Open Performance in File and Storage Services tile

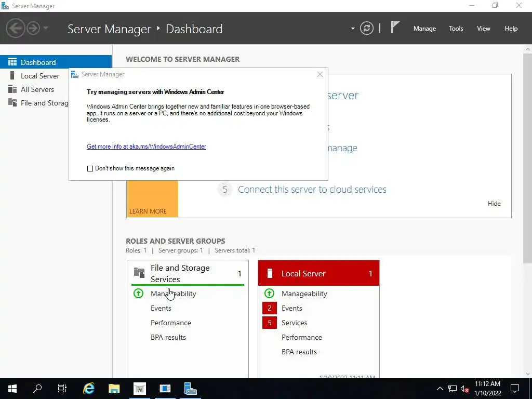(x=170, y=323)
